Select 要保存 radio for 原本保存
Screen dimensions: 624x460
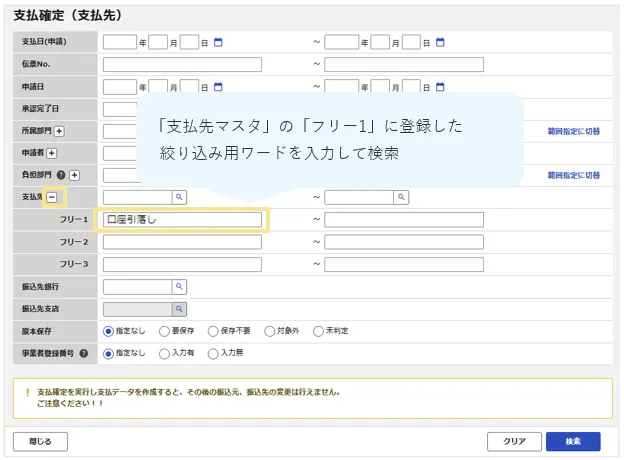click(x=164, y=331)
